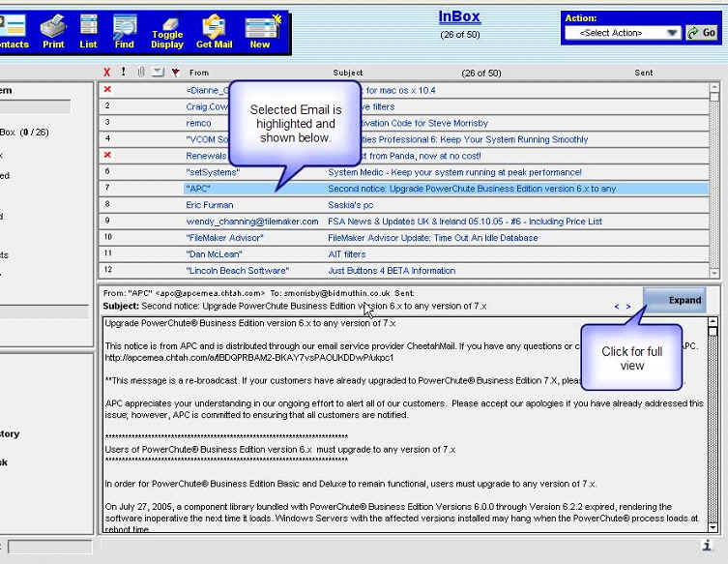
Task: Select the "Lincoln Beach Software" email
Action: (x=237, y=270)
